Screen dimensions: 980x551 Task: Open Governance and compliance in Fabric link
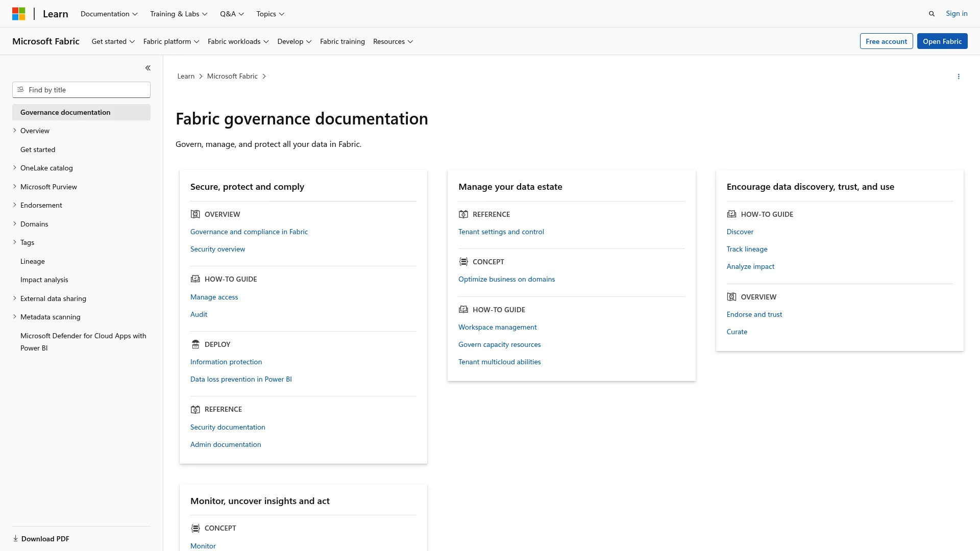coord(249,232)
